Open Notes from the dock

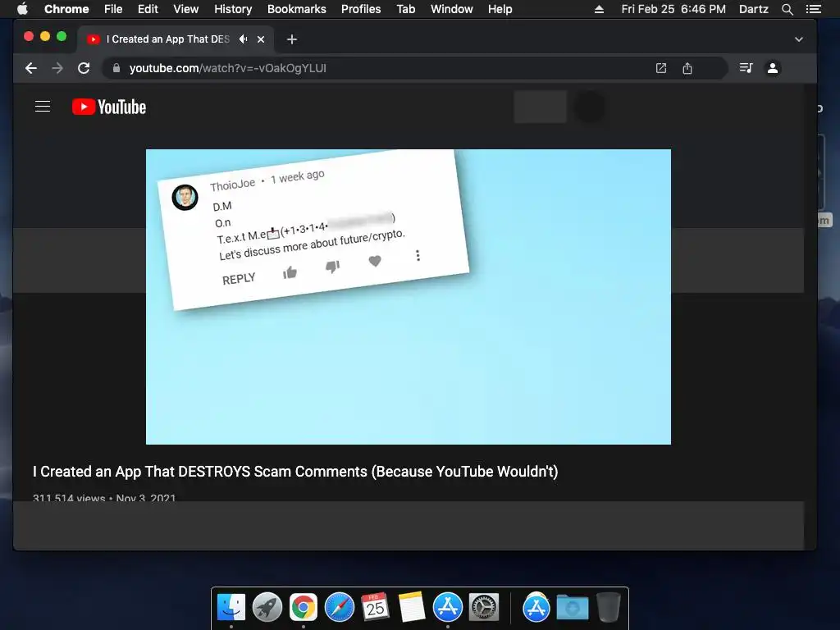(412, 608)
